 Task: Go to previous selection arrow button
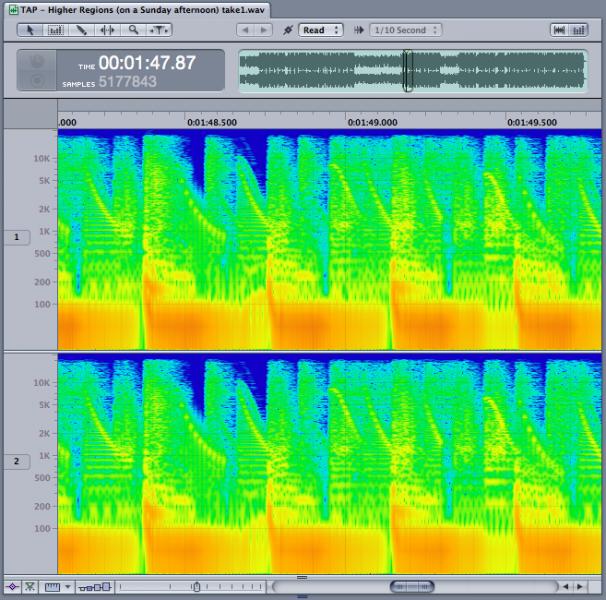245,30
